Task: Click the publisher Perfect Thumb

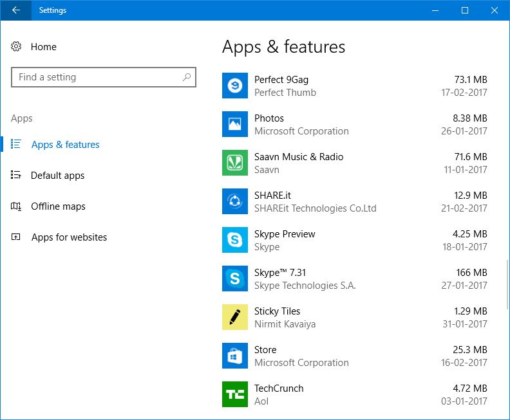Action: coord(285,93)
